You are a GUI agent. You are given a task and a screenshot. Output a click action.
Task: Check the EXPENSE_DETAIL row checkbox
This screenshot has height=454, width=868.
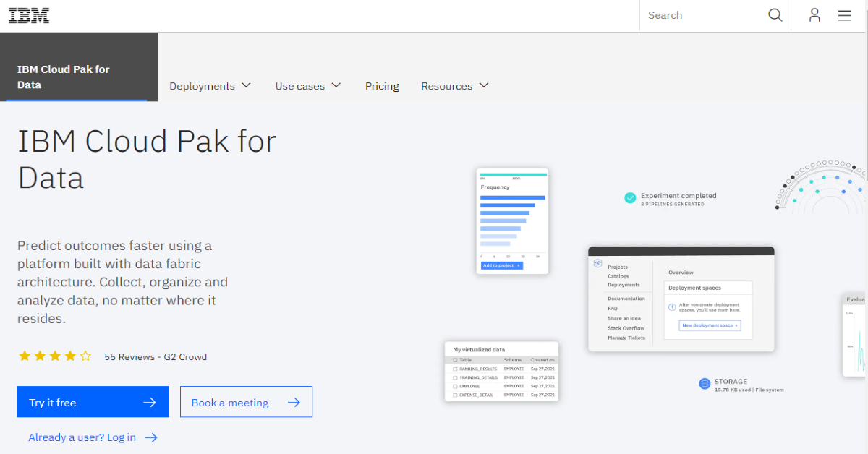click(x=455, y=395)
